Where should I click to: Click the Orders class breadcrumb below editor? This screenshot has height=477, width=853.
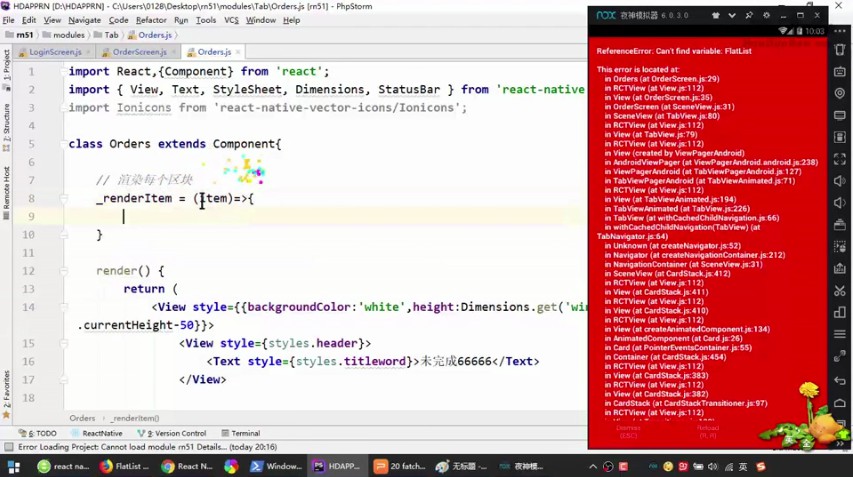pos(82,418)
